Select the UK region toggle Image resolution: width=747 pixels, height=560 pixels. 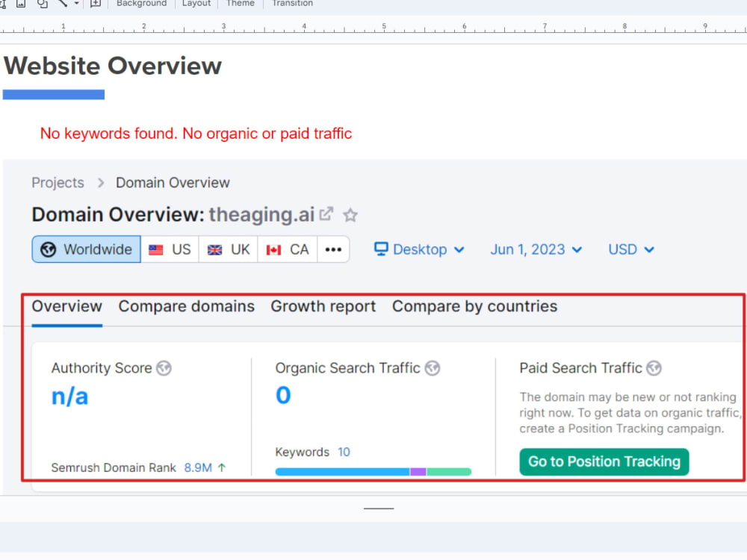coord(229,249)
